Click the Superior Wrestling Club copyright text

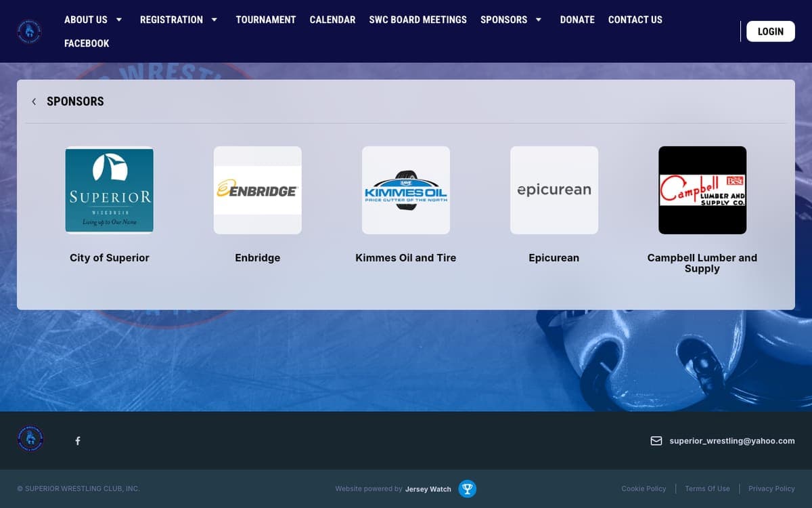(78, 488)
